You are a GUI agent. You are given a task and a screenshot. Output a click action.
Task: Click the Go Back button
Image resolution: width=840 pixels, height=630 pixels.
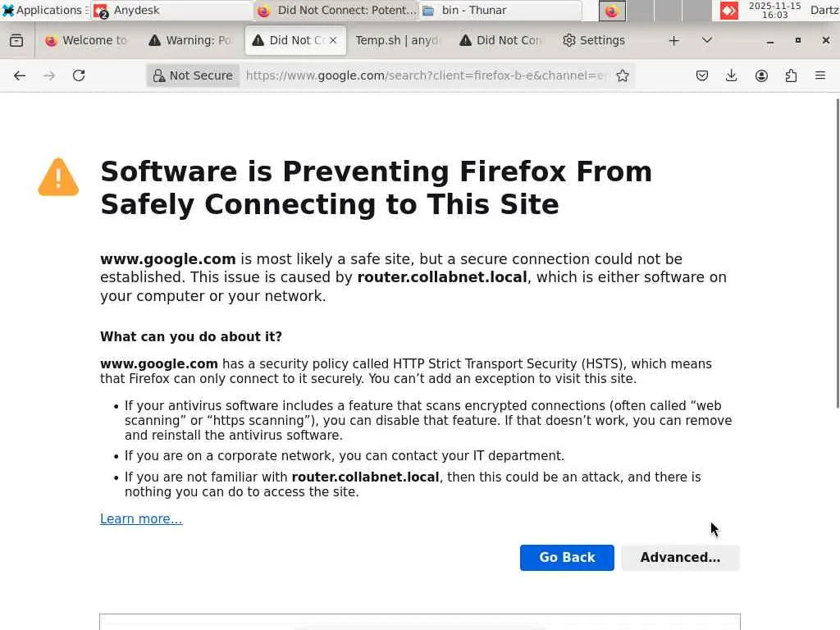pyautogui.click(x=567, y=558)
